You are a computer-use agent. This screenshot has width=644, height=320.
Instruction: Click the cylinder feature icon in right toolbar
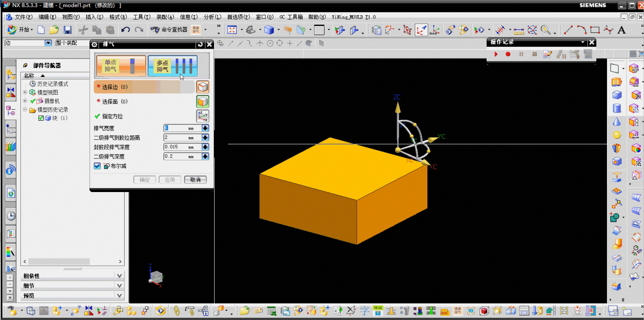point(617,108)
